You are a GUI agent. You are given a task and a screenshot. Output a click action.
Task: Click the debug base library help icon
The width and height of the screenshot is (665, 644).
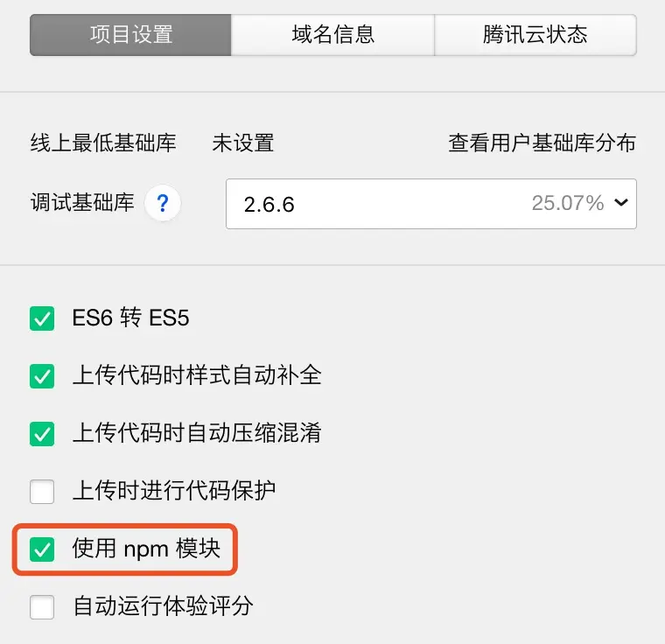pyautogui.click(x=163, y=203)
